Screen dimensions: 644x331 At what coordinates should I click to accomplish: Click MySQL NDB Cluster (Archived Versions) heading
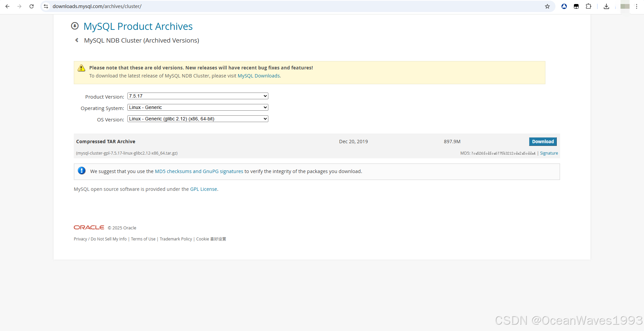click(x=142, y=41)
